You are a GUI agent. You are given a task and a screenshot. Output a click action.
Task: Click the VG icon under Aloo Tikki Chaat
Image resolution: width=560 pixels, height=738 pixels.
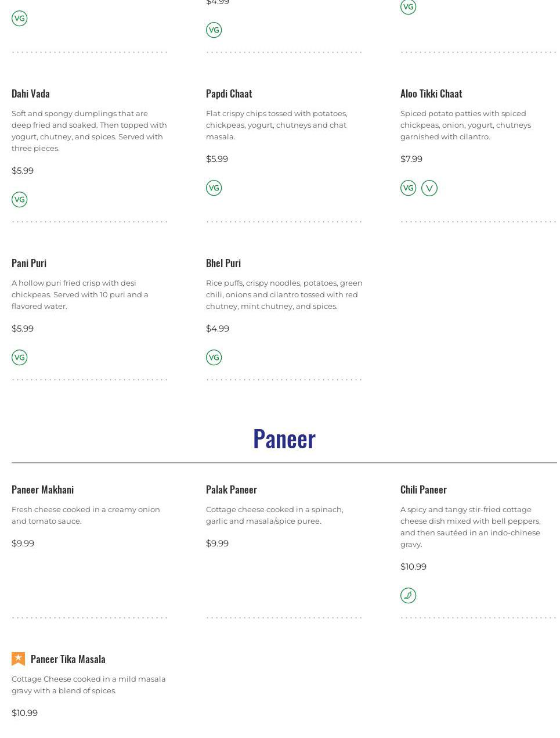[x=409, y=188]
